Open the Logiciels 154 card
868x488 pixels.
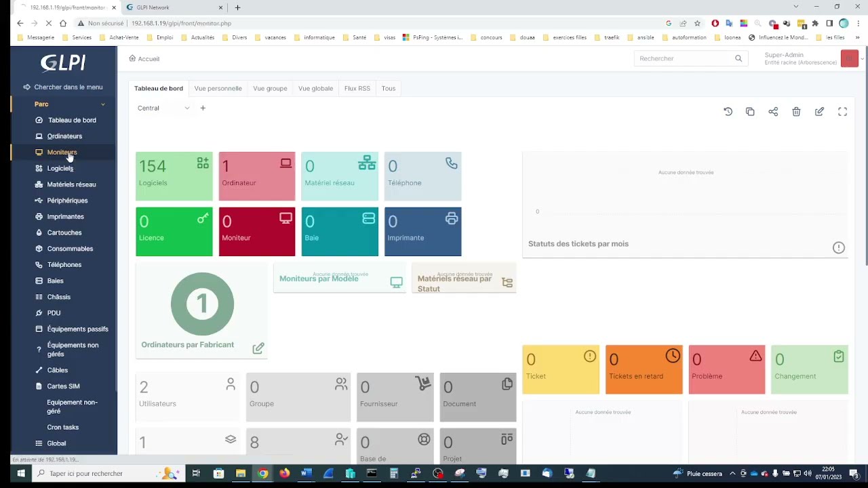[174, 176]
